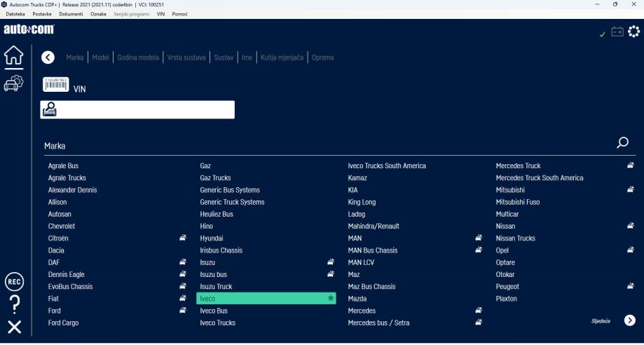Open the Marka search magnifier
The height and width of the screenshot is (345, 644).
coord(623,142)
